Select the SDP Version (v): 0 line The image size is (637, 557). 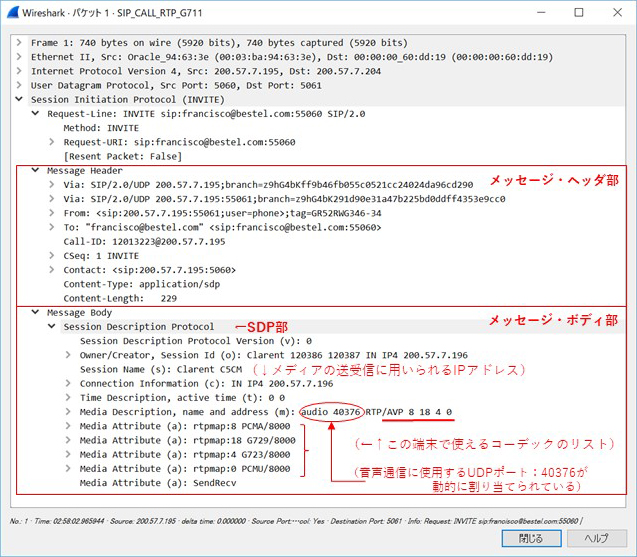tap(196, 341)
